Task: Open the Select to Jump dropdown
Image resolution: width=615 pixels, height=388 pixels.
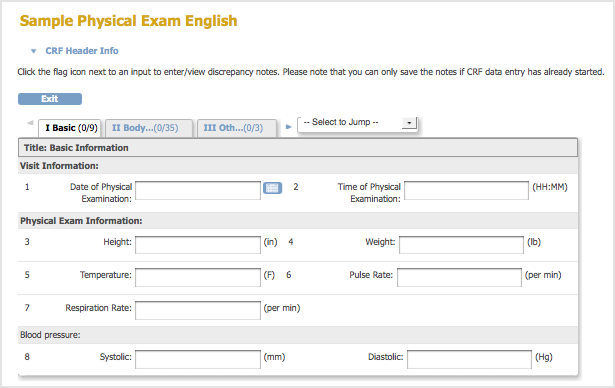Action: [357, 123]
